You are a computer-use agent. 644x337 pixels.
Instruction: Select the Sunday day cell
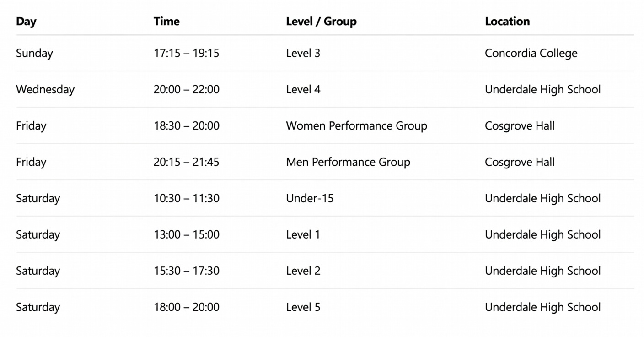pos(34,53)
